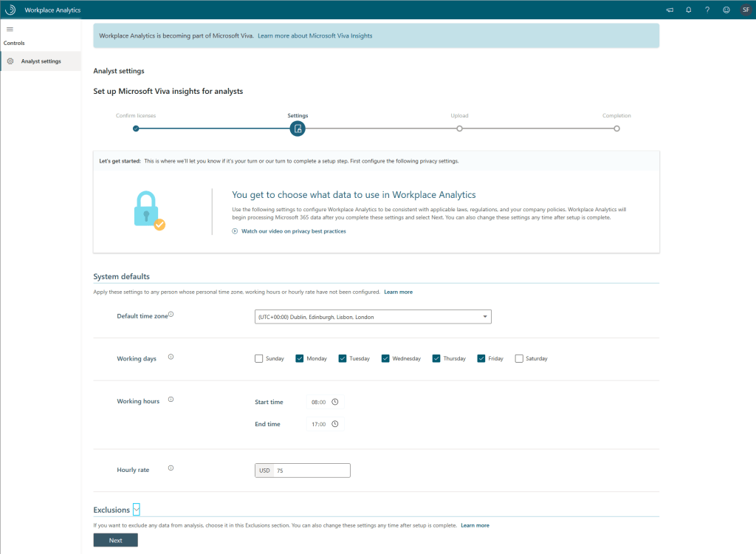Click the Settings step in setup progress
756x554 pixels.
[x=298, y=129]
